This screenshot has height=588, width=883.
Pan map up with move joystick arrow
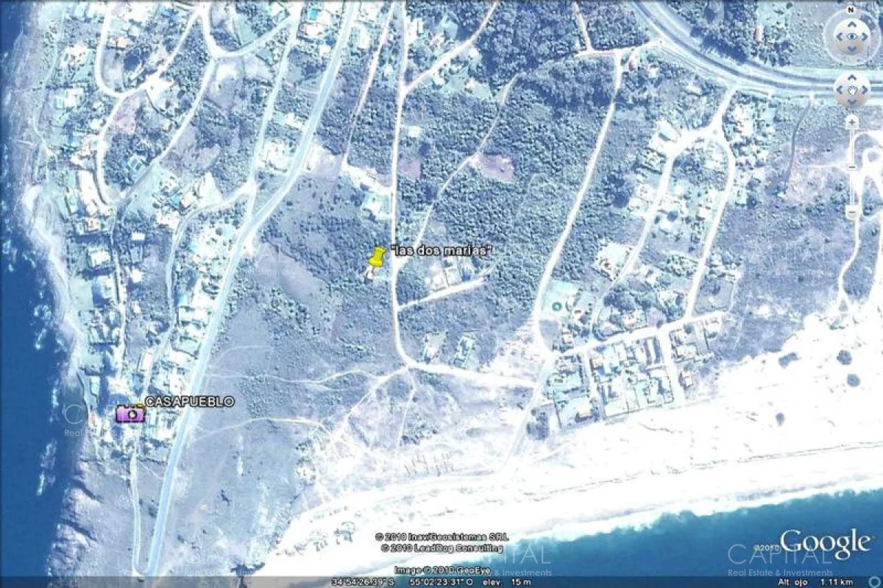[x=851, y=78]
